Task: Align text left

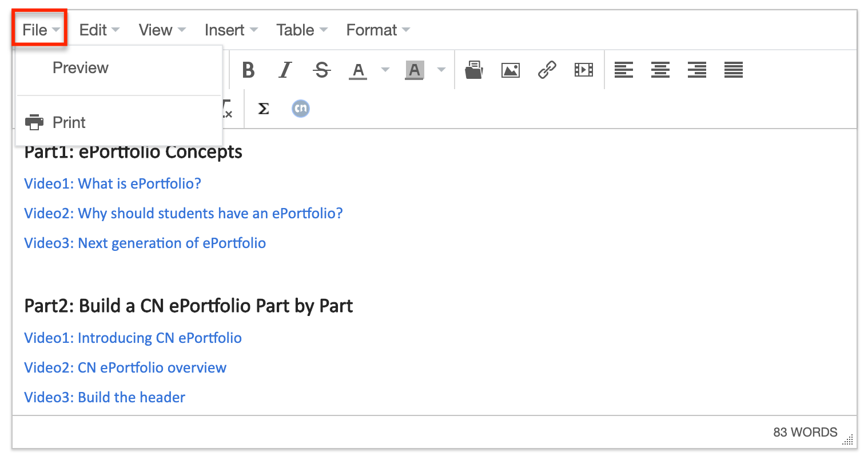Action: (624, 70)
